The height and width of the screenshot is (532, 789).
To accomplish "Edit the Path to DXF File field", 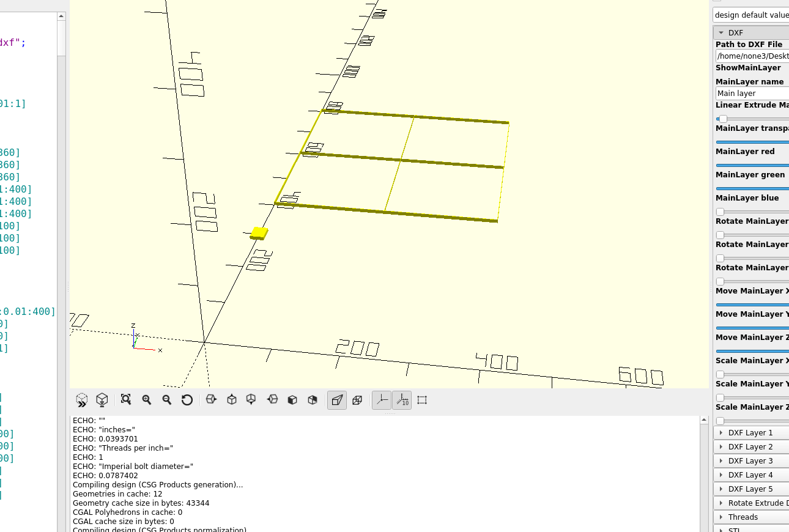I will point(752,56).
